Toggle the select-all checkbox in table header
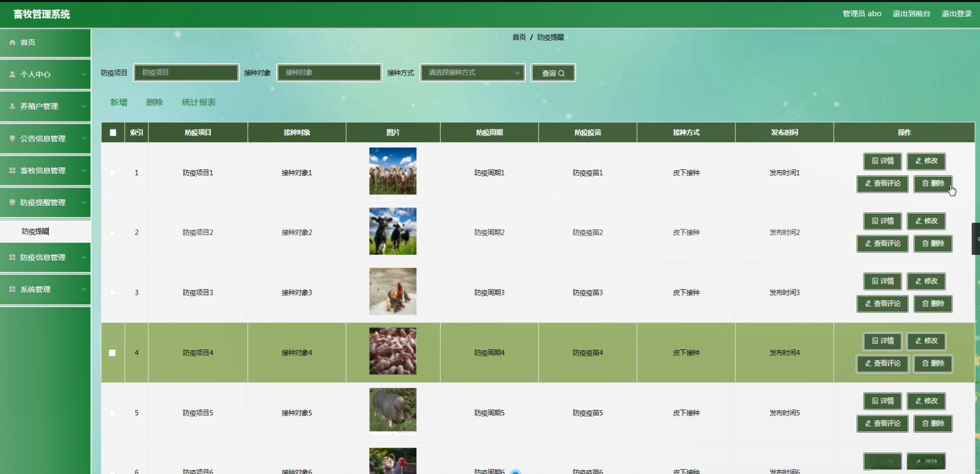The height and width of the screenshot is (474, 980). pos(113,132)
